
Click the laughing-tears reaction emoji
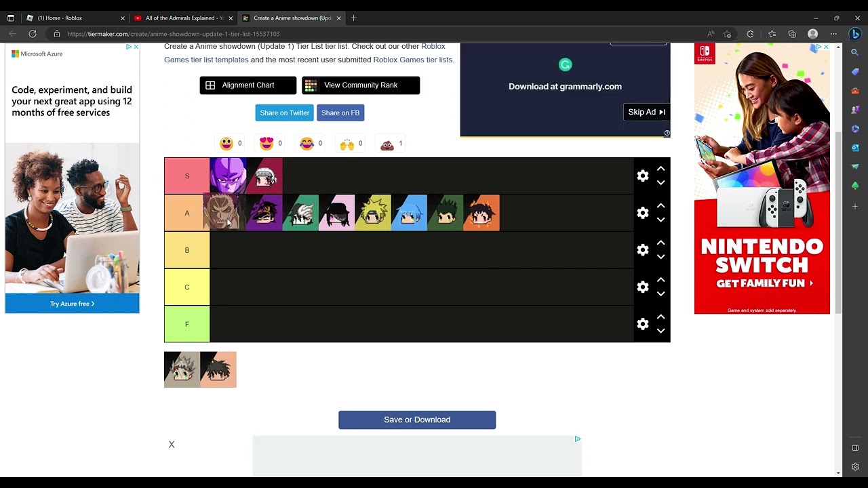pos(307,144)
